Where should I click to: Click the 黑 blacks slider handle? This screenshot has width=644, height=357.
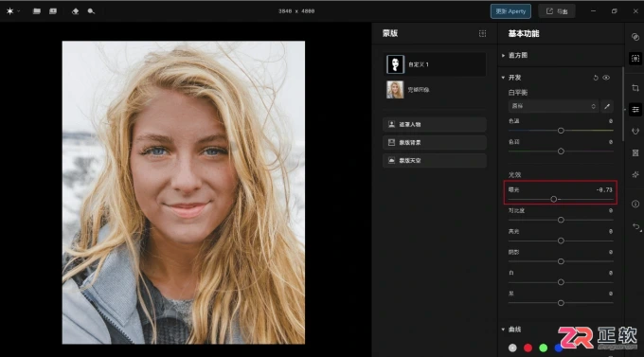click(x=561, y=303)
